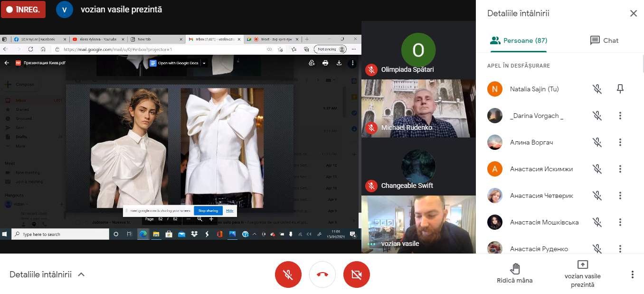Click Michael Rudenko's video tile
The width and height of the screenshot is (644, 294).
418,108
